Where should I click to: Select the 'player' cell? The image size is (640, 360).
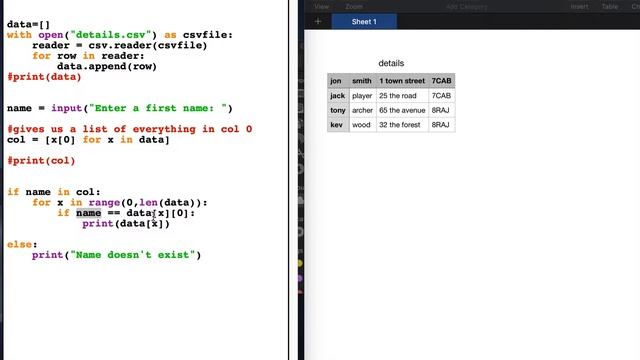(362, 96)
